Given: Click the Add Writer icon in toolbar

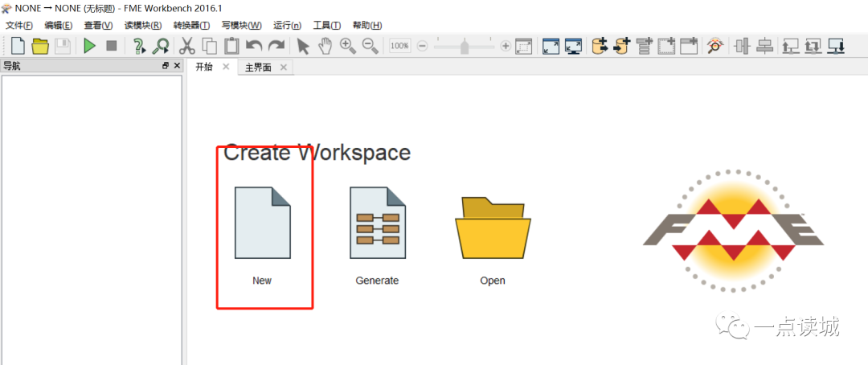Looking at the screenshot, I should coord(621,46).
